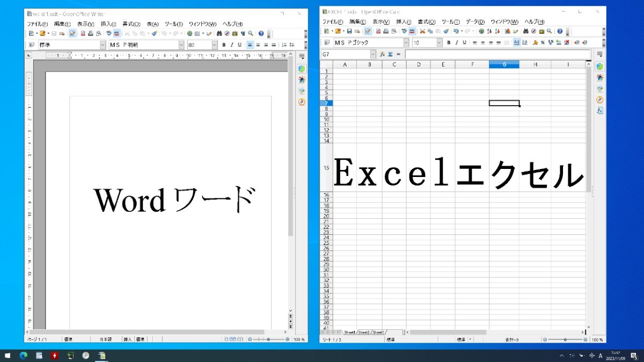Click Sort Descending icon in Calc toolbar
Viewport: 644px width, 362px height.
tap(497, 31)
